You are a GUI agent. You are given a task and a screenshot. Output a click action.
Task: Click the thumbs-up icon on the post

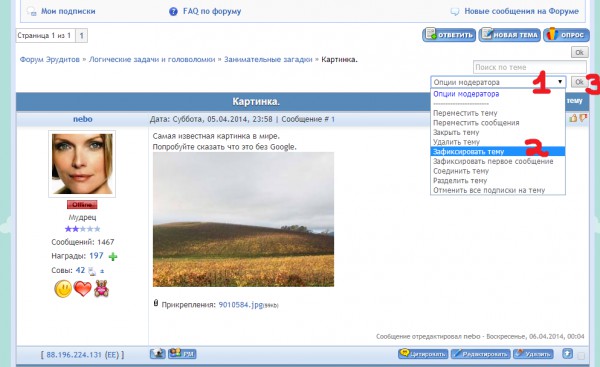(573, 118)
